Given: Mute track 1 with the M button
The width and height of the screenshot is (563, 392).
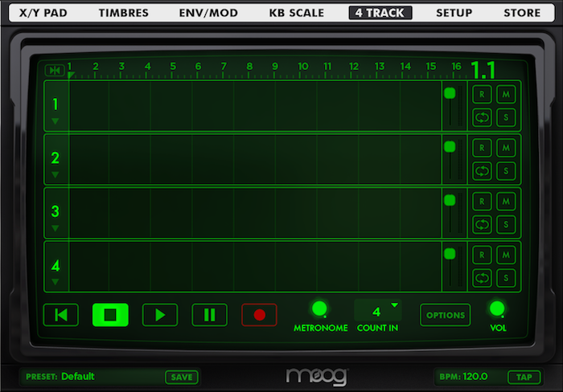Looking at the screenshot, I should pos(506,94).
